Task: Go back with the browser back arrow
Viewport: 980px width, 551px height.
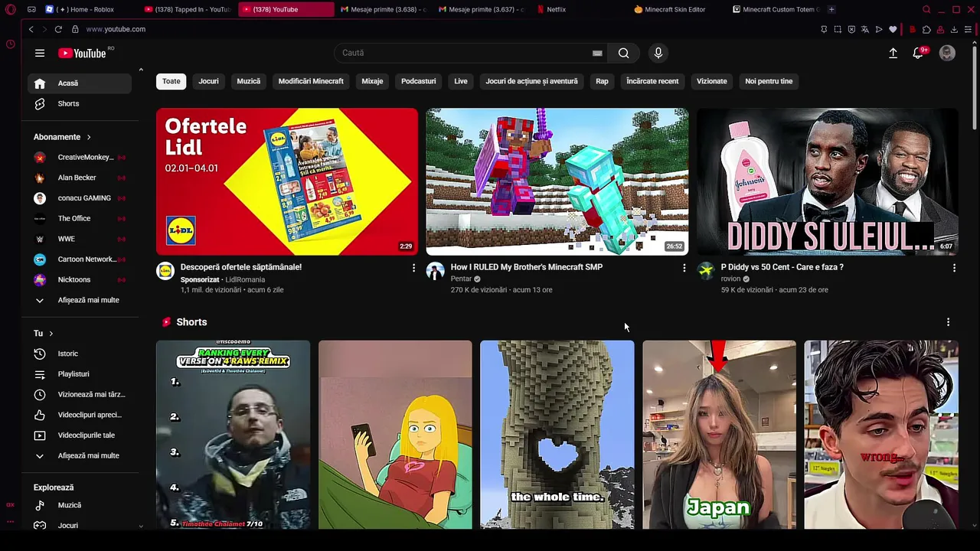Action: pos(31,29)
